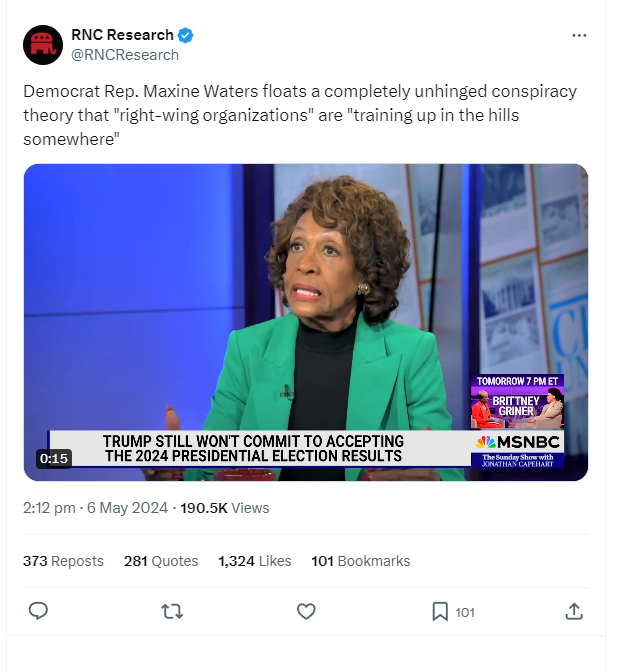The width and height of the screenshot is (622, 672).
Task: Click the tweet text about Maxine Waters
Action: pyautogui.click(x=300, y=115)
